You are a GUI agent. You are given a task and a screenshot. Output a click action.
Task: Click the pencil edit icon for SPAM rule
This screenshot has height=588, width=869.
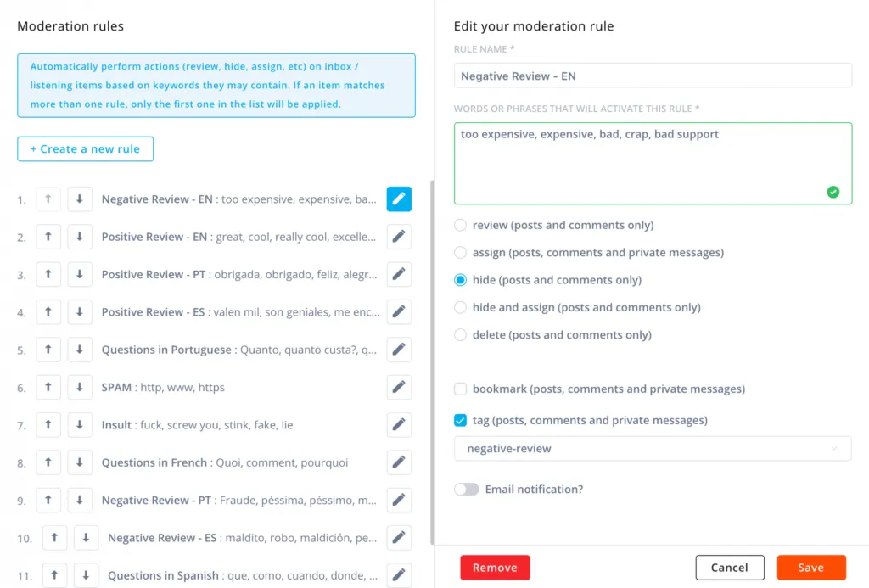(399, 388)
